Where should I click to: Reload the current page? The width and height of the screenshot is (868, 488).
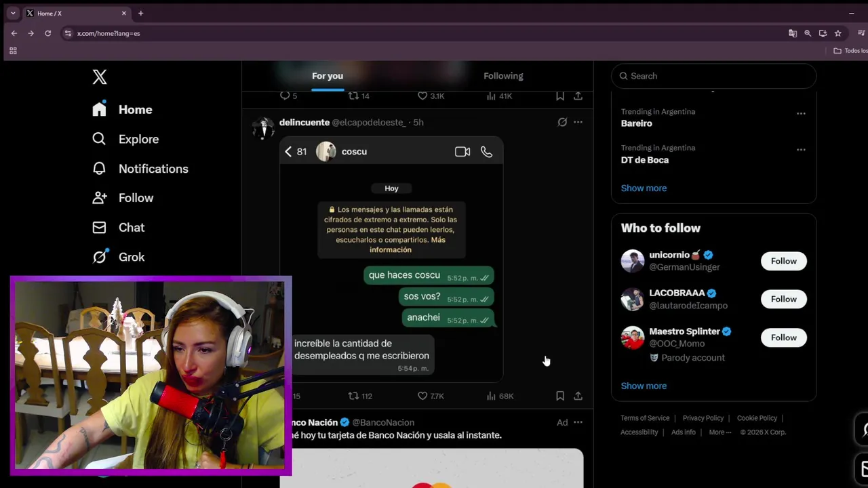click(47, 33)
